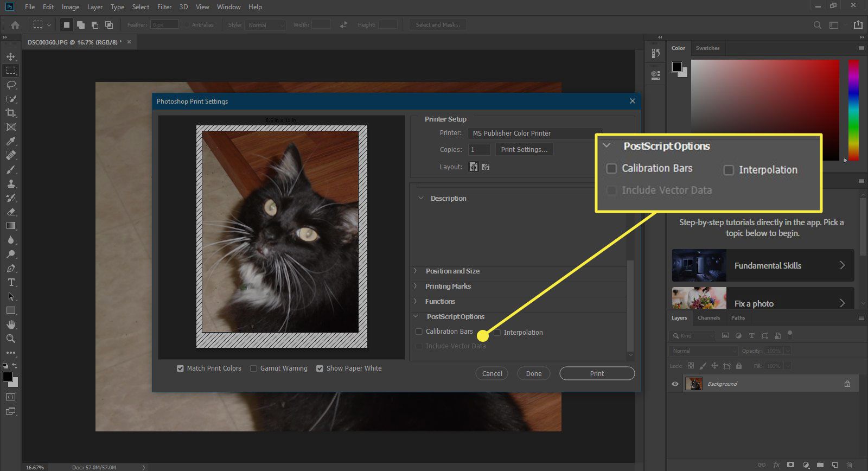The width and height of the screenshot is (868, 471).
Task: Select the Crop tool
Action: (x=11, y=113)
